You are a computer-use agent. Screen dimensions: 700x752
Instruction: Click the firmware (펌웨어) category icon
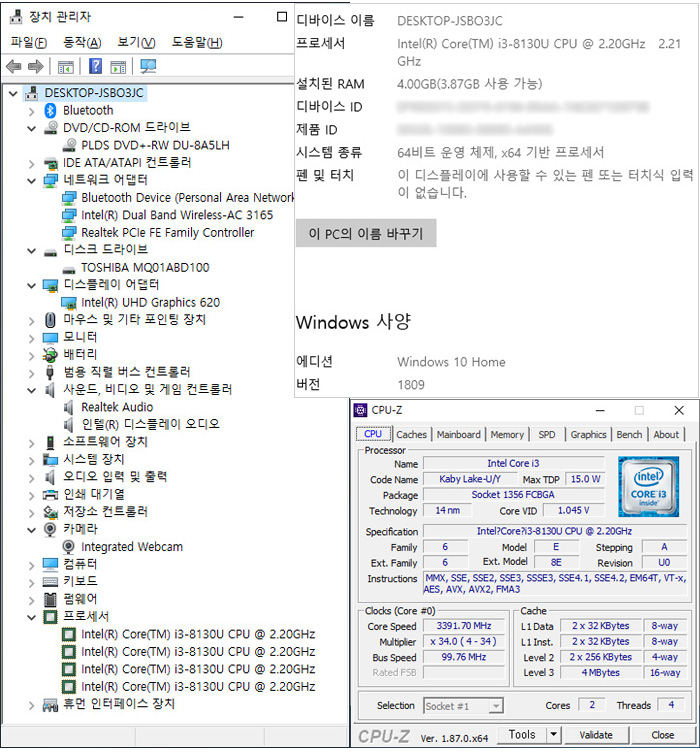coord(50,599)
